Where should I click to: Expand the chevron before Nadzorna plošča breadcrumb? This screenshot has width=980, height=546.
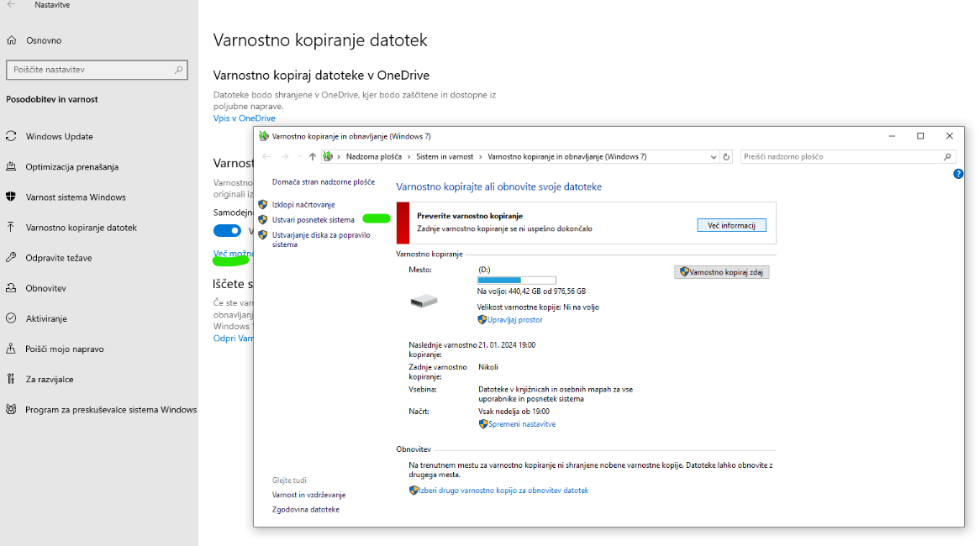339,157
